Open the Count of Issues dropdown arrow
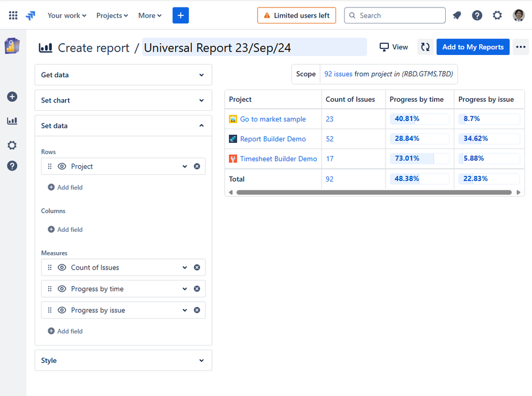Screen dimensions: 532x396 185,268
